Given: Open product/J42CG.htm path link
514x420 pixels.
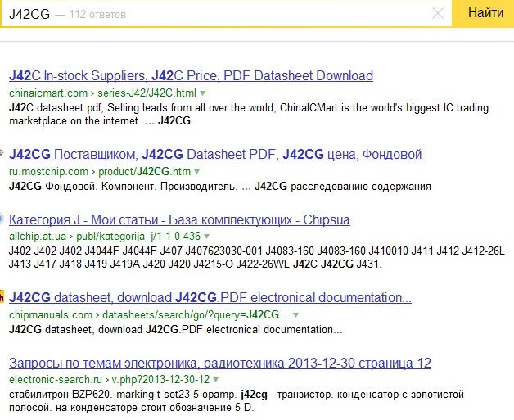Looking at the screenshot, I should click(x=145, y=172).
